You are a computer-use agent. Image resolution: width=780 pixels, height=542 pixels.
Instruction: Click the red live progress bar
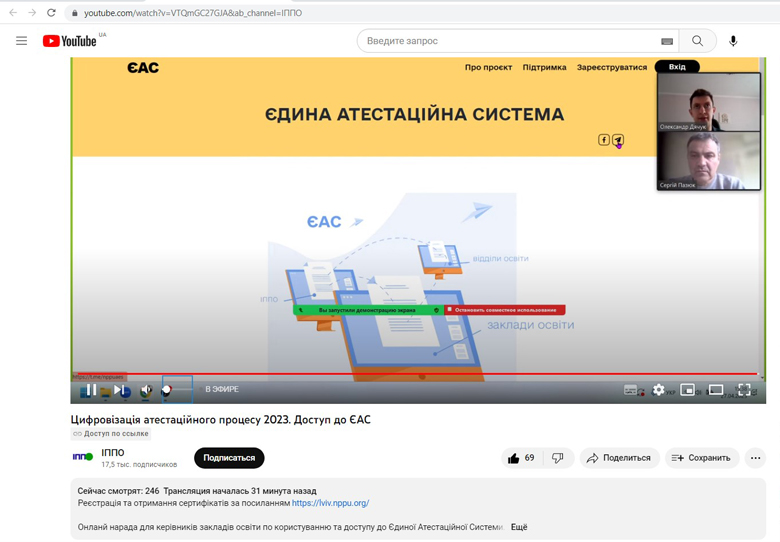417,373
